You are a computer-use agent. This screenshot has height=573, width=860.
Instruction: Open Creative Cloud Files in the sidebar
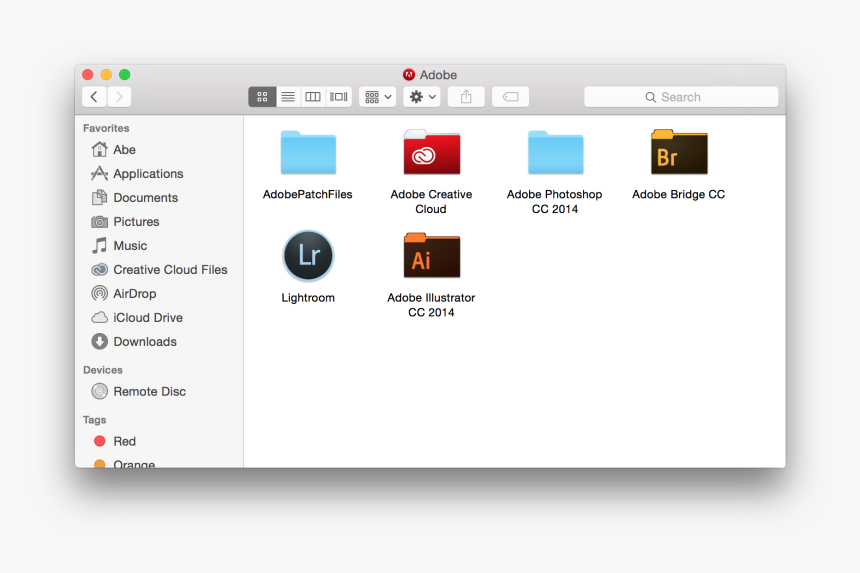(x=159, y=270)
